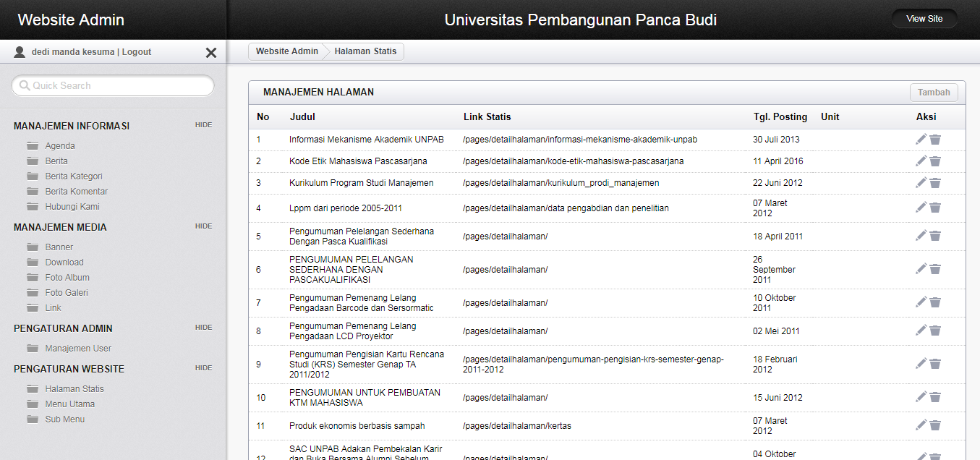Image resolution: width=980 pixels, height=460 pixels.
Task: Delete Kode Etik Mahasiswa Pascasarjana using trash icon
Action: (935, 161)
